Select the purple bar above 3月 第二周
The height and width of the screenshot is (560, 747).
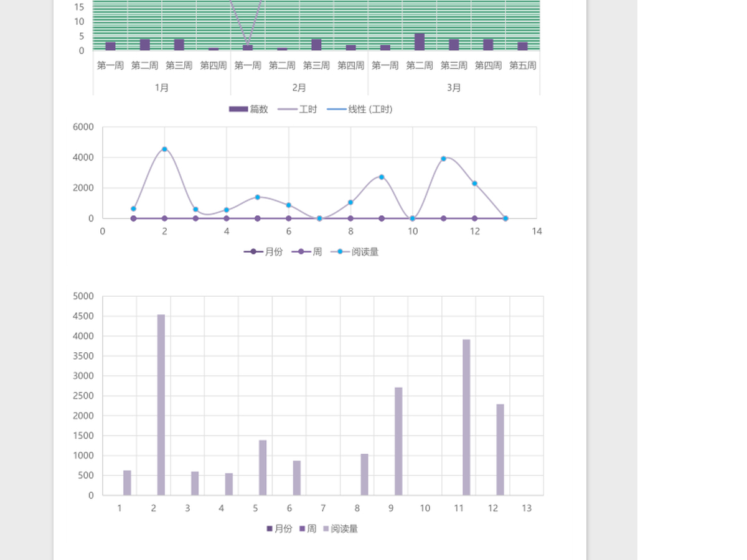coord(420,42)
